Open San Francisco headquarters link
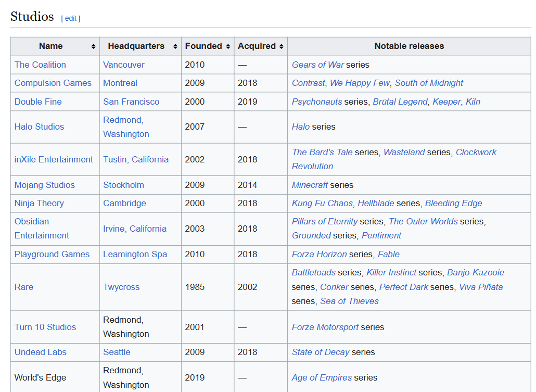 click(131, 102)
